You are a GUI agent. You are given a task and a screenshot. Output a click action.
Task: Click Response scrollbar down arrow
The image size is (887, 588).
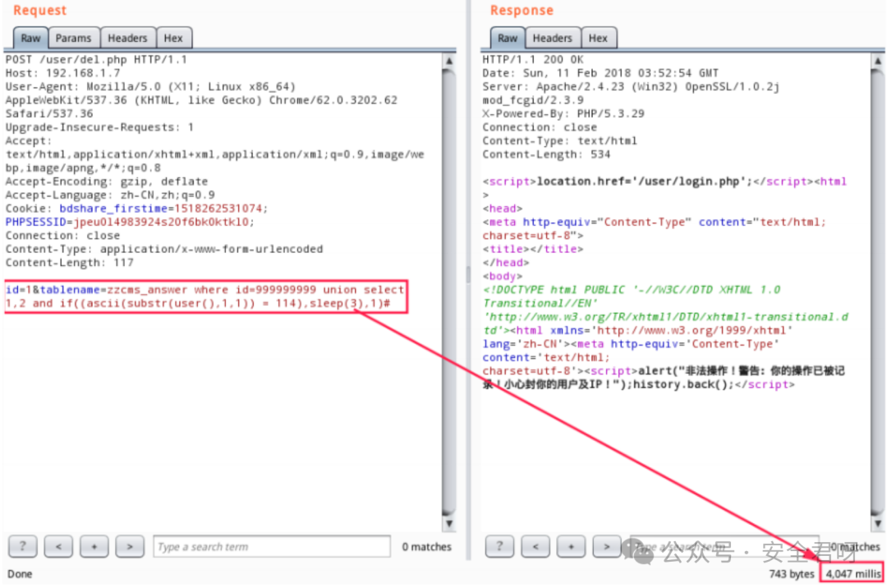(877, 524)
